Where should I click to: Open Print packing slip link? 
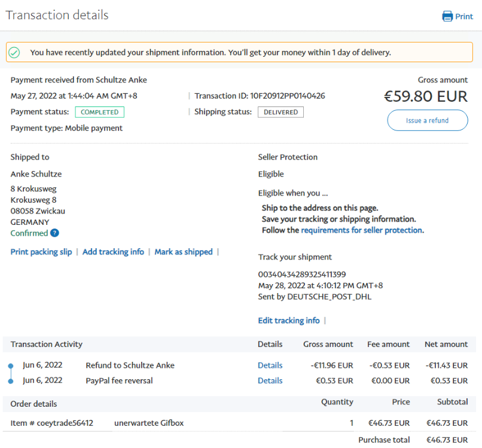[x=41, y=252]
